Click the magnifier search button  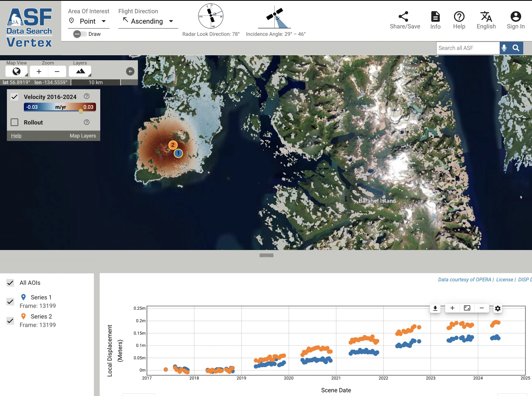[x=516, y=48]
